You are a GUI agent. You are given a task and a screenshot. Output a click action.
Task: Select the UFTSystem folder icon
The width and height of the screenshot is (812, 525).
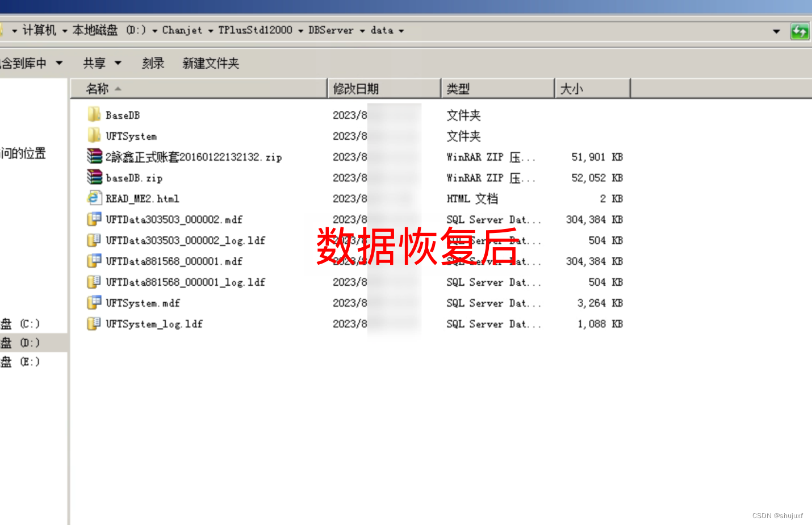(x=94, y=136)
